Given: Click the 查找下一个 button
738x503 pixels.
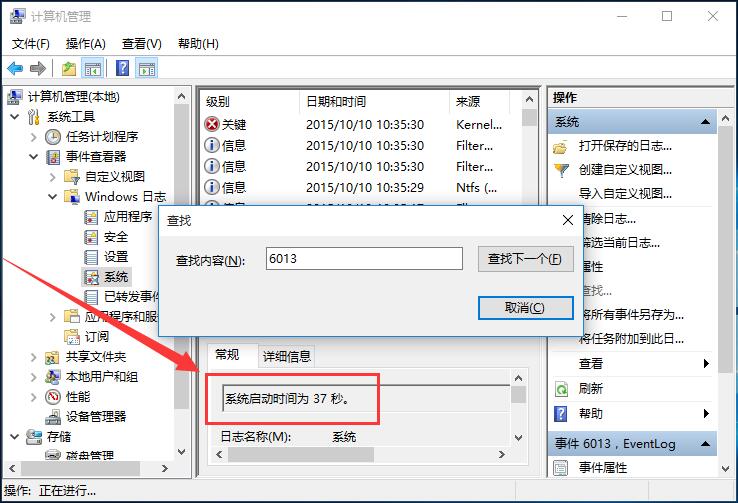Looking at the screenshot, I should click(525, 259).
